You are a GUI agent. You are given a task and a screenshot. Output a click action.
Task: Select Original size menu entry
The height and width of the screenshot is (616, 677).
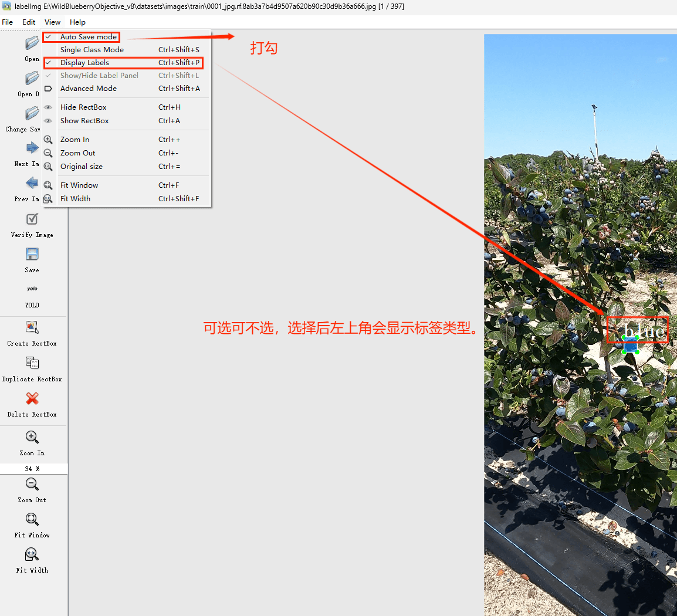click(x=82, y=167)
